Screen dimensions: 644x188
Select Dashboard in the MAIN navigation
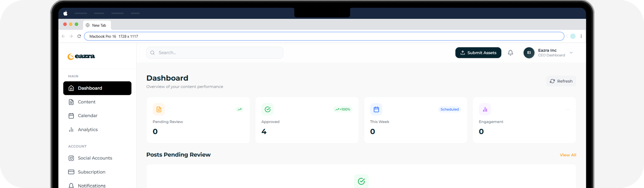[x=90, y=88]
